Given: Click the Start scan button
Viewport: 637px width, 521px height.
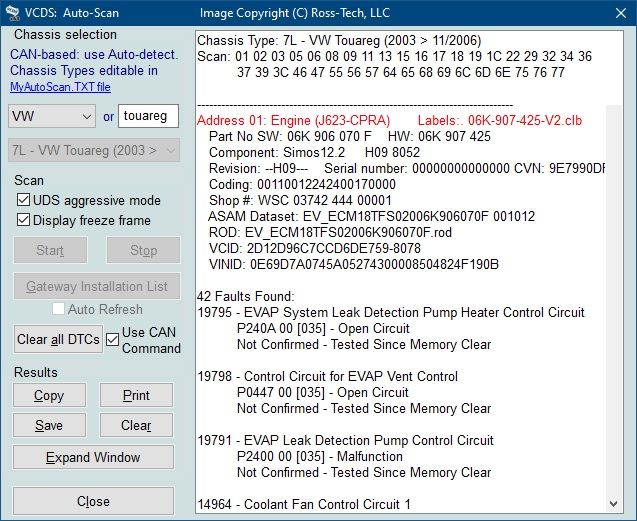Looking at the screenshot, I should click(x=50, y=250).
